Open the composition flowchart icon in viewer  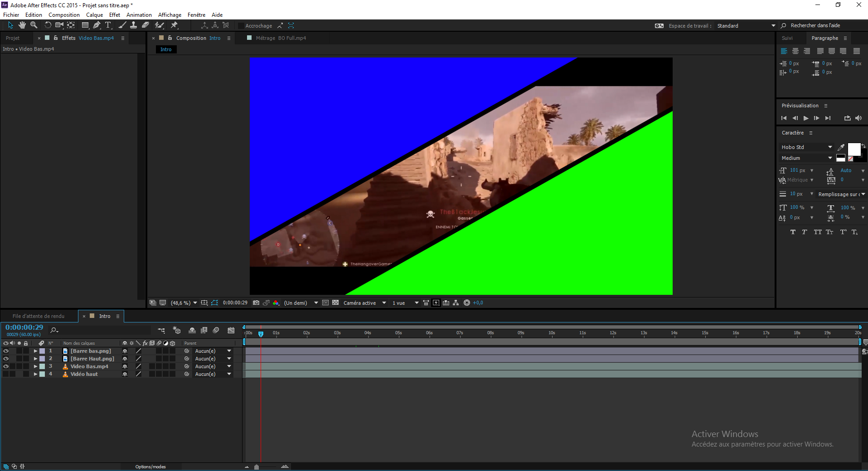[456, 303]
